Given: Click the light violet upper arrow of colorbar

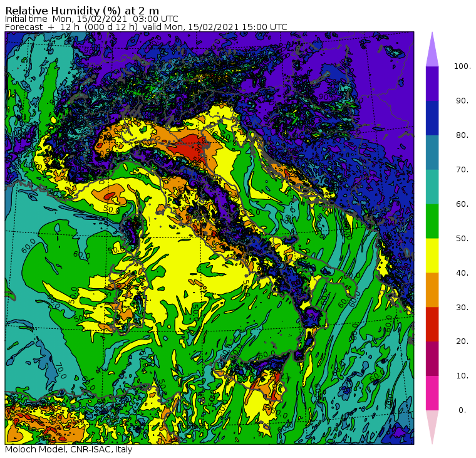Looking at the screenshot, I should click(x=432, y=51).
